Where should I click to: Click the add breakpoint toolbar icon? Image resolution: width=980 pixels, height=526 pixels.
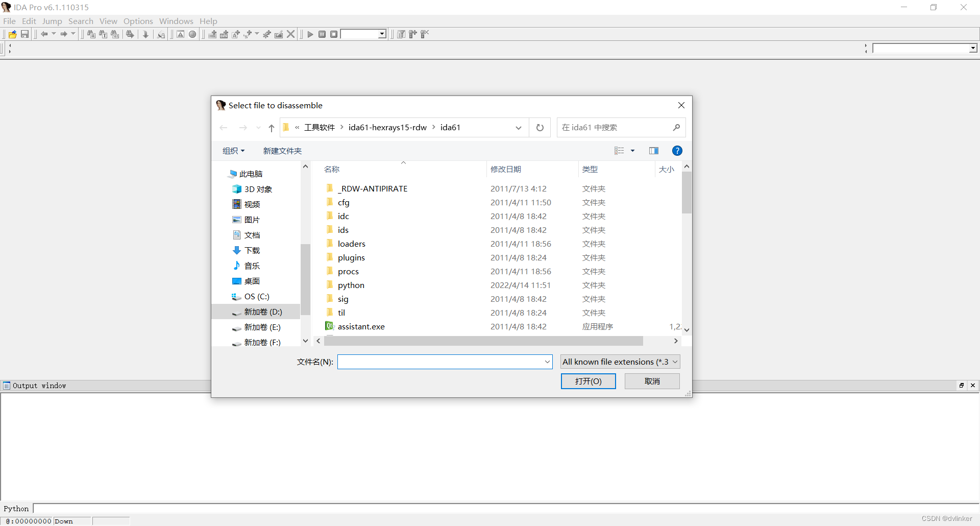click(x=413, y=34)
